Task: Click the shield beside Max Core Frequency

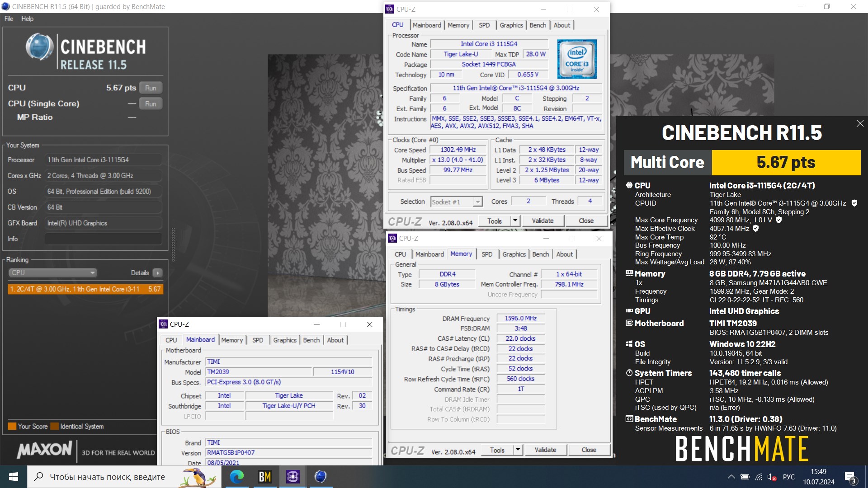Action: (x=778, y=220)
